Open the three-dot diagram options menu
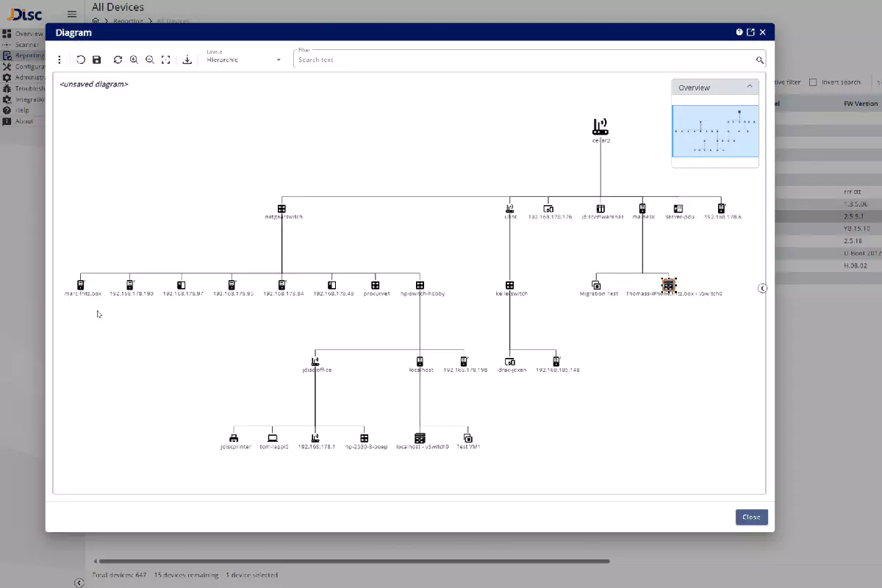The width and height of the screenshot is (882, 588). click(60, 60)
